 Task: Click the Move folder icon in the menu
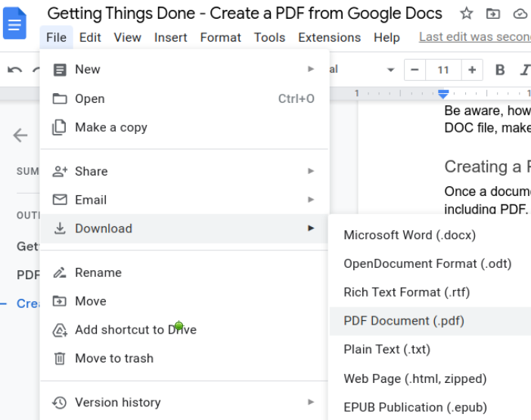point(59,300)
